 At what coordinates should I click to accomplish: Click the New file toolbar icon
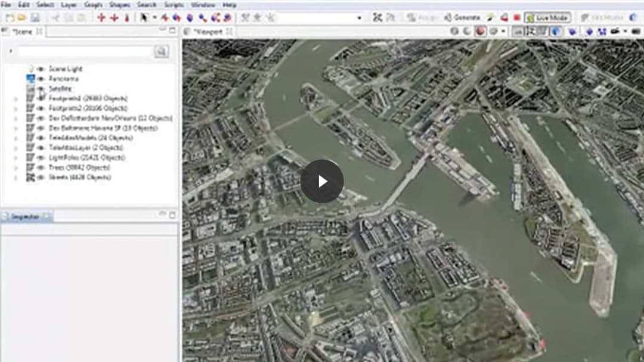click(10, 18)
